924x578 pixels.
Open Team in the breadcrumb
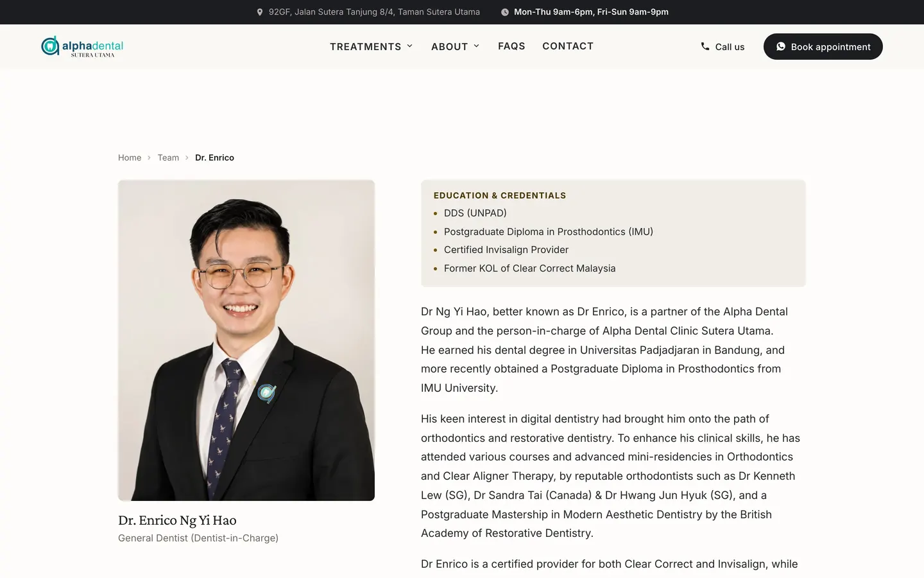(x=168, y=157)
